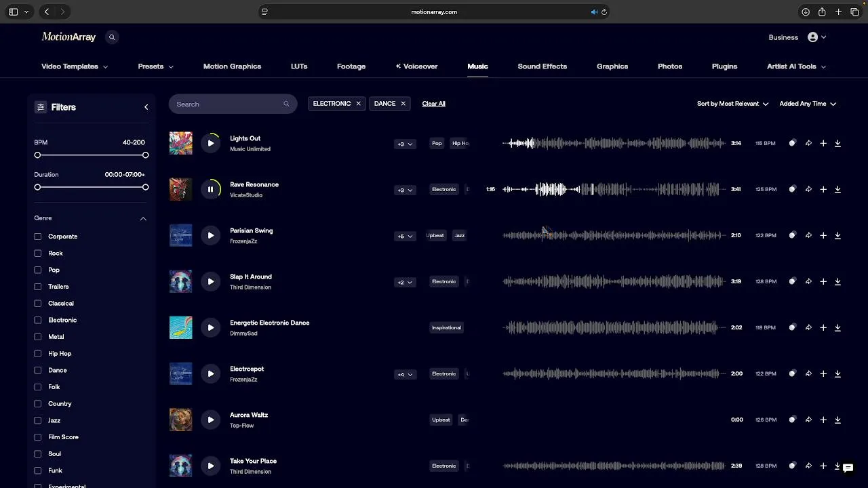Check the Trailers genre box
The width and height of the screenshot is (868, 488).
click(x=38, y=287)
